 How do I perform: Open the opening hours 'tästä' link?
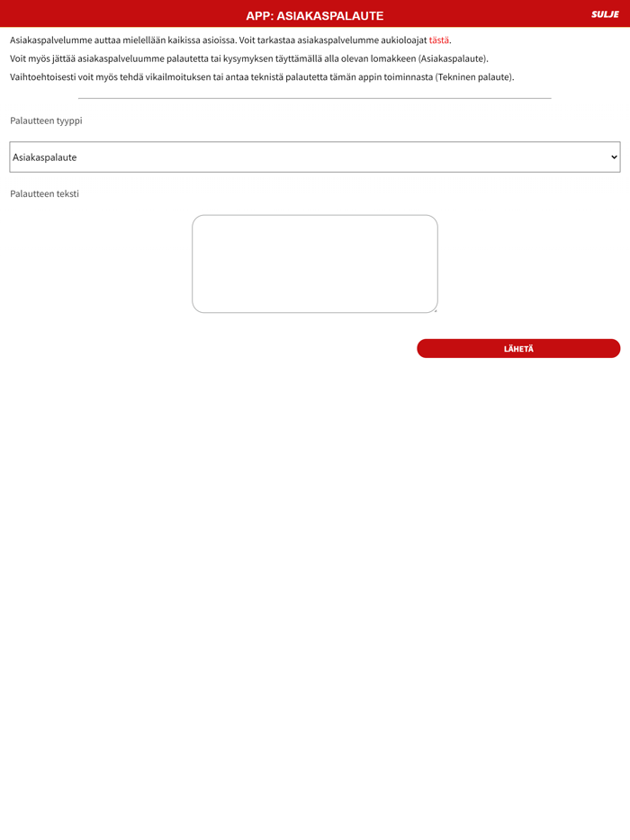pos(438,40)
